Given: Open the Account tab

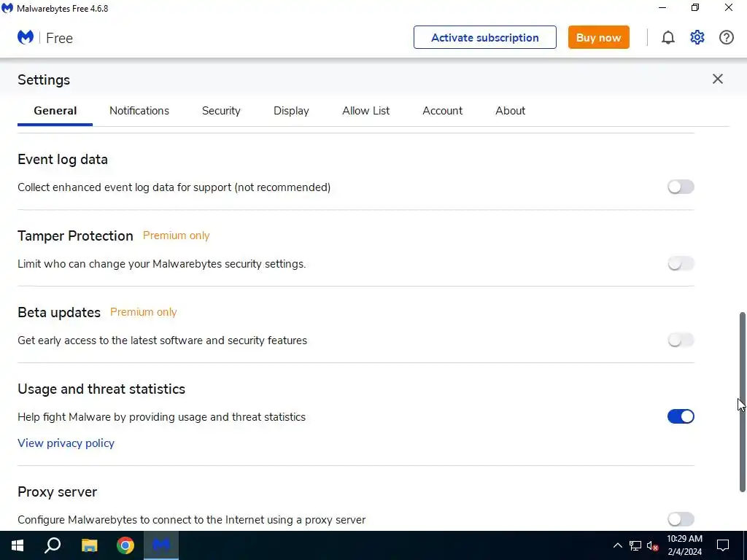Looking at the screenshot, I should click(442, 111).
